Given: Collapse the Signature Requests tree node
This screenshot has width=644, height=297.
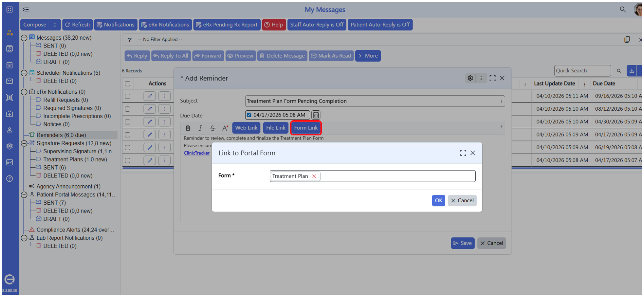Looking at the screenshot, I should 24,143.
